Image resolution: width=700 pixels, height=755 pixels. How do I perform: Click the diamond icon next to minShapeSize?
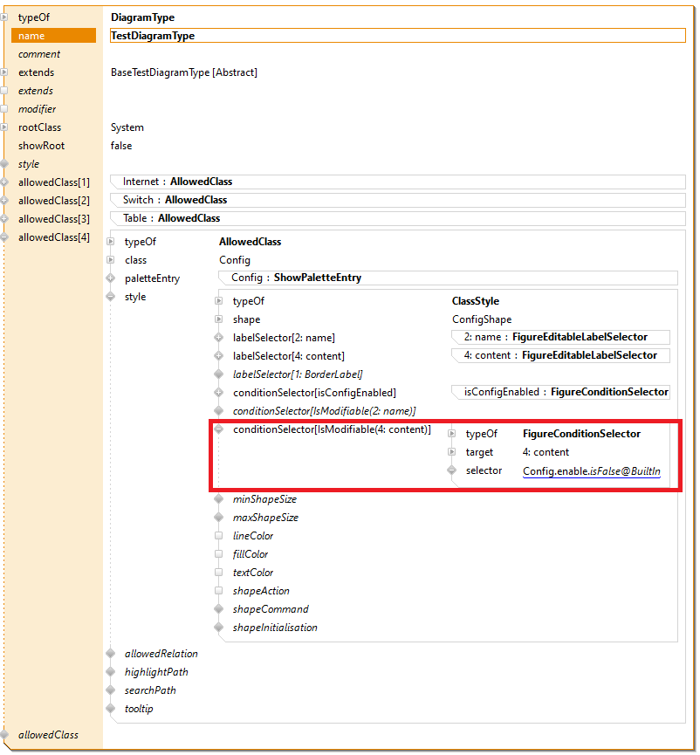click(218, 499)
